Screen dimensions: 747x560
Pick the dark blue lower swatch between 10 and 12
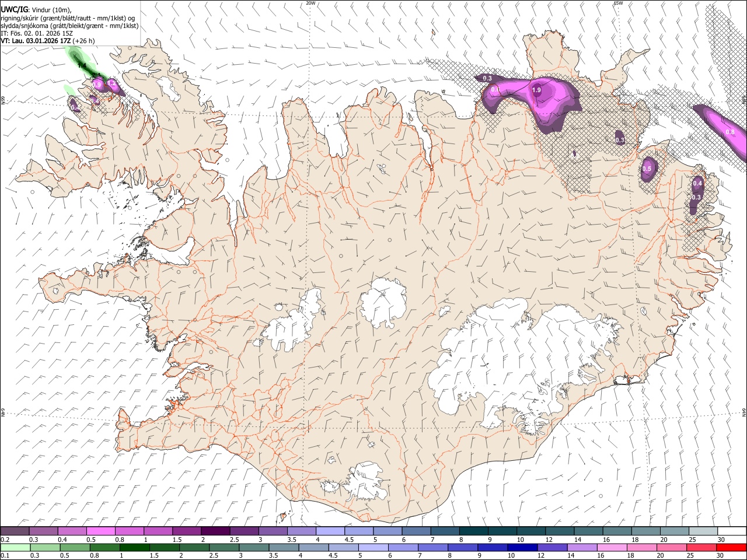click(x=523, y=547)
